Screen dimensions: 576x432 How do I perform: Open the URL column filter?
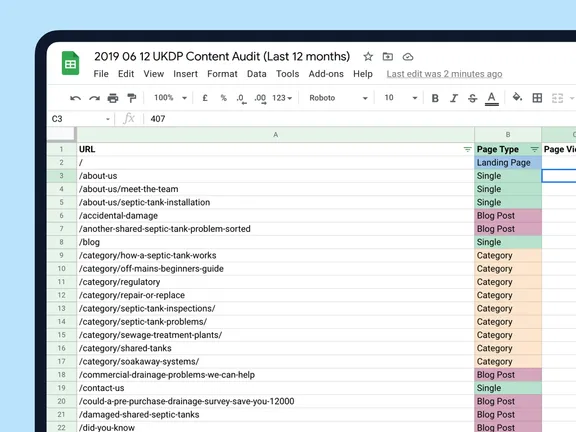pos(467,149)
